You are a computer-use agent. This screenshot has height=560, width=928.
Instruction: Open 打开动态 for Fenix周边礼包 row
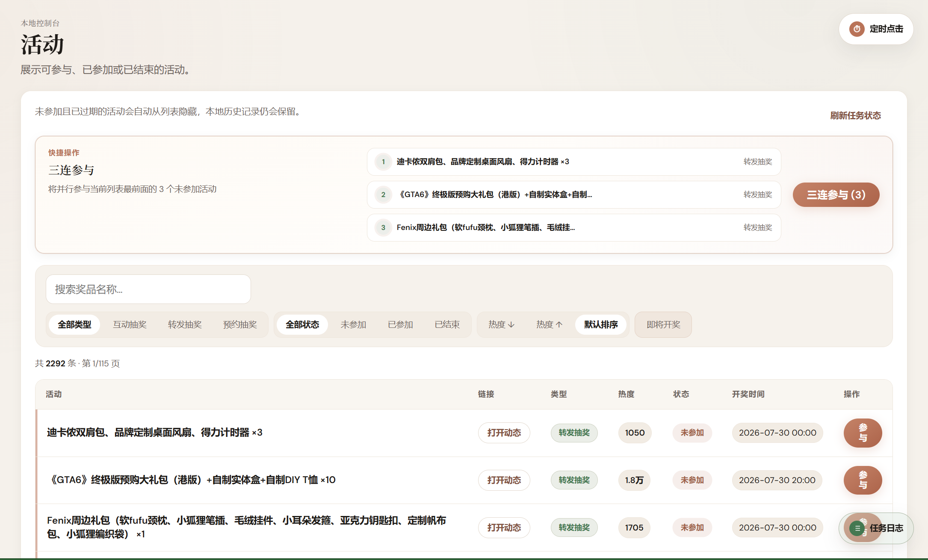pyautogui.click(x=504, y=528)
